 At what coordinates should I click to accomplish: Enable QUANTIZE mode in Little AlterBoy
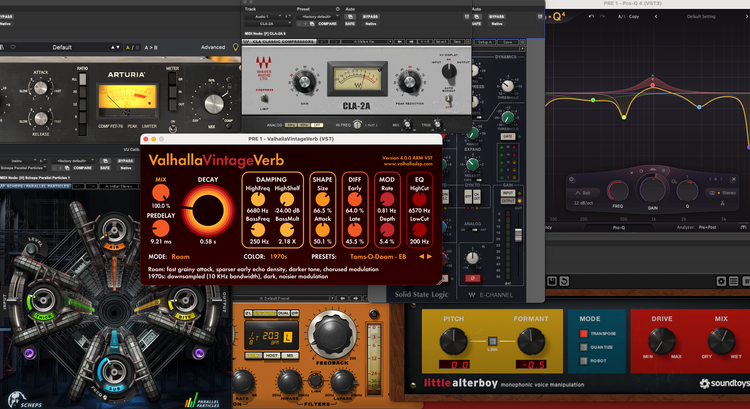(x=584, y=347)
